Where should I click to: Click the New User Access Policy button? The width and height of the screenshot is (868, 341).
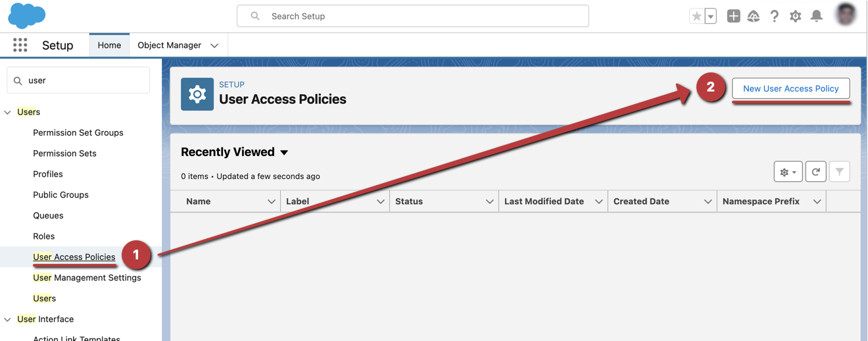point(790,88)
